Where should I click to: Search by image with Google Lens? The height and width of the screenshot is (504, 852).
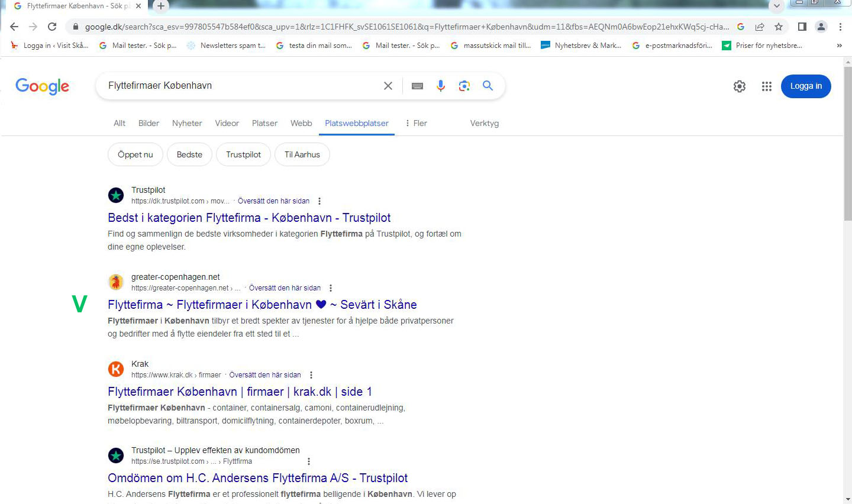[464, 86]
